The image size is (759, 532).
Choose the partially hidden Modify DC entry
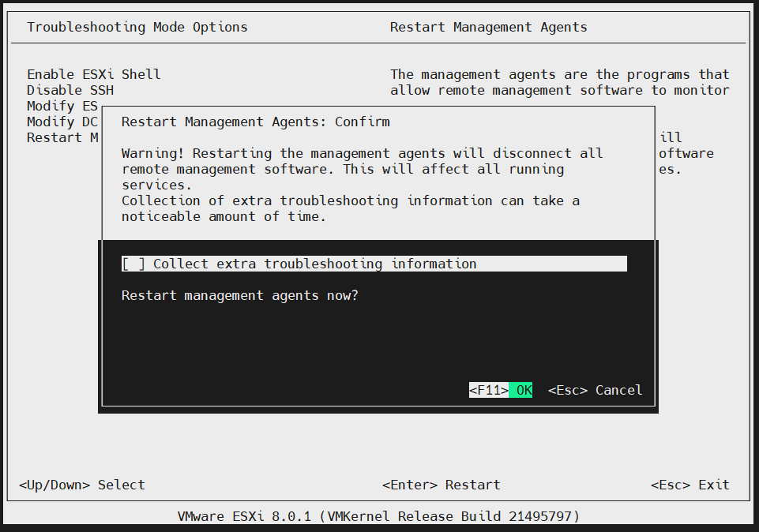[62, 122]
